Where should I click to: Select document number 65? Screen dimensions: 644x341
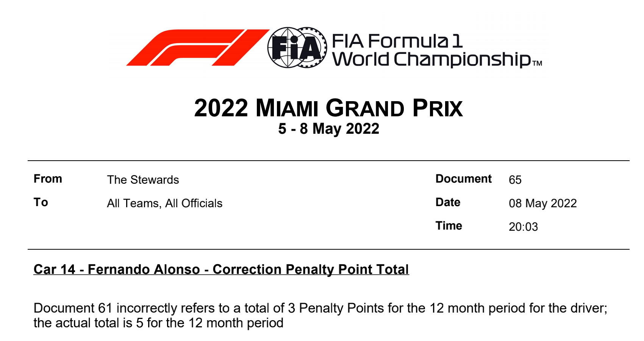[515, 180]
